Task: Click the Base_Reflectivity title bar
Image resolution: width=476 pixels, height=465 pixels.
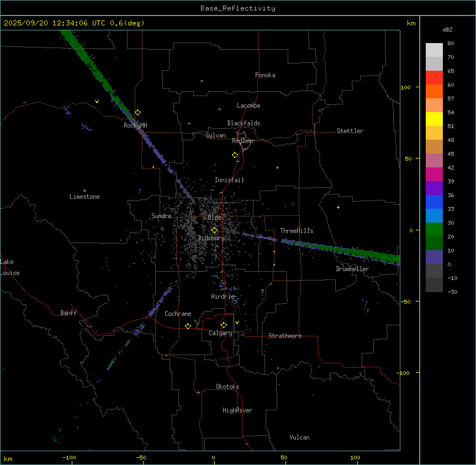Action: (237, 8)
